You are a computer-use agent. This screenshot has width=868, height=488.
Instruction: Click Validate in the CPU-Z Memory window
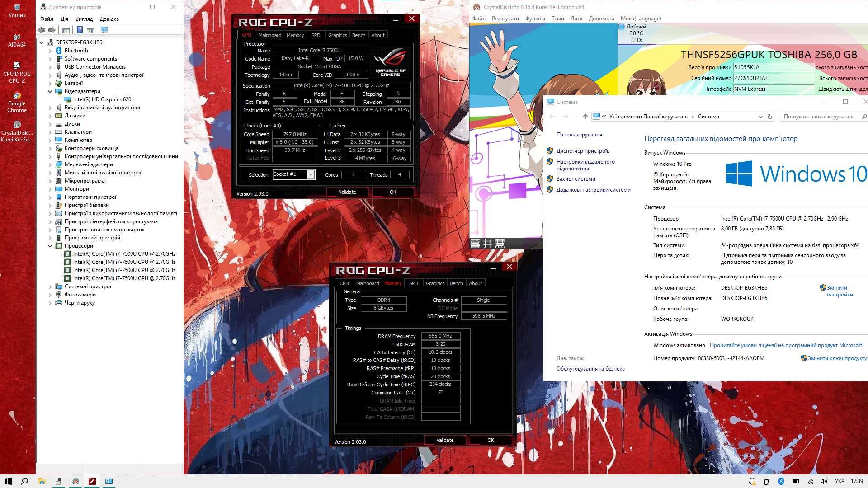[445, 440]
